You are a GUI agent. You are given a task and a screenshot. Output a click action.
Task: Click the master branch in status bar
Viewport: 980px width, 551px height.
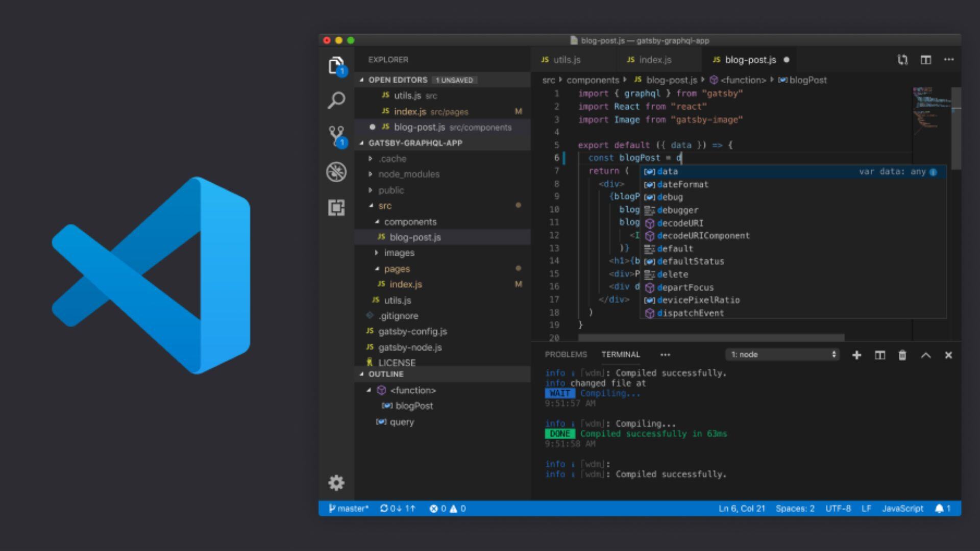(349, 508)
